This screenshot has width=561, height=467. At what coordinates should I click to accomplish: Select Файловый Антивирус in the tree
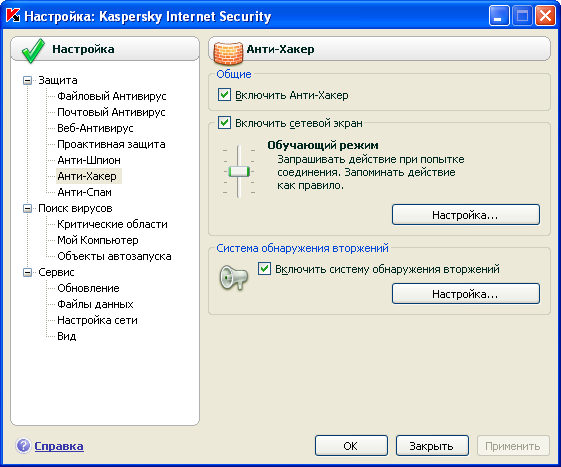click(112, 96)
